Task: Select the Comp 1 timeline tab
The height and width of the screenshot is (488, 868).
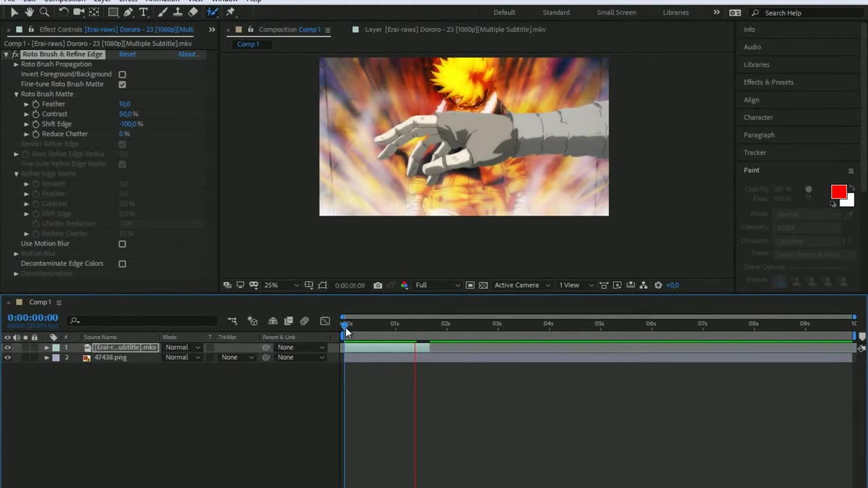Action: coord(39,302)
